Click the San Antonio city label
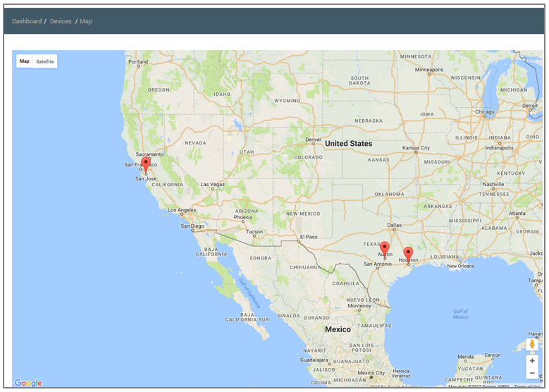 point(378,264)
